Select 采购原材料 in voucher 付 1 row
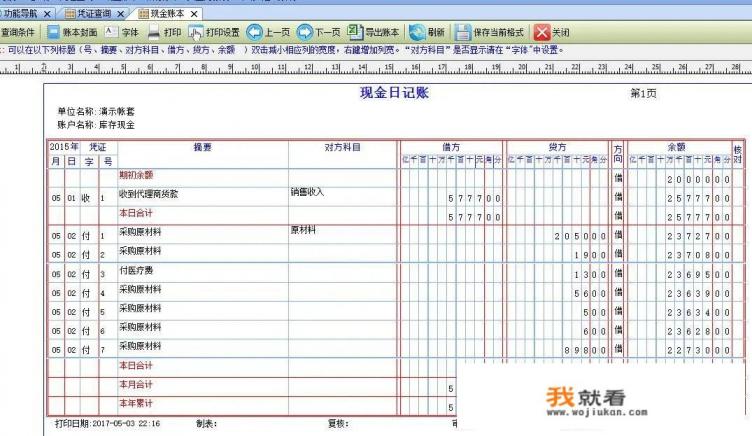Image resolution: width=752 pixels, height=436 pixels. pos(140,232)
